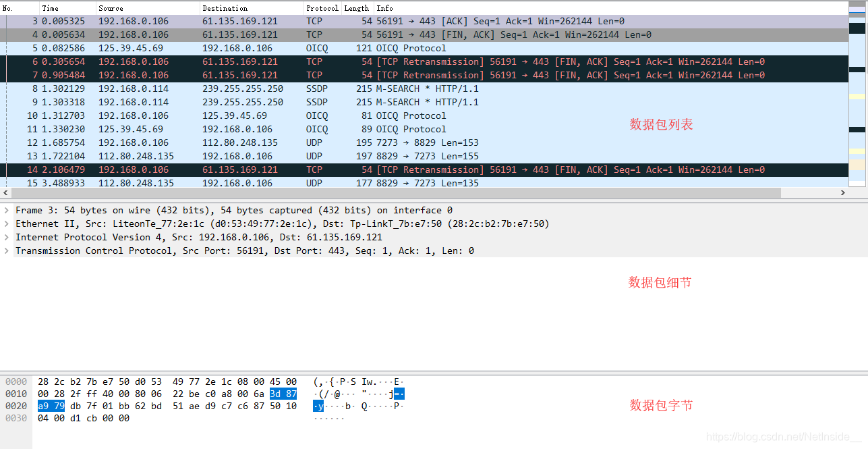868x449 pixels.
Task: Click highlighted hex bytes 3d 87
Action: coord(283,394)
